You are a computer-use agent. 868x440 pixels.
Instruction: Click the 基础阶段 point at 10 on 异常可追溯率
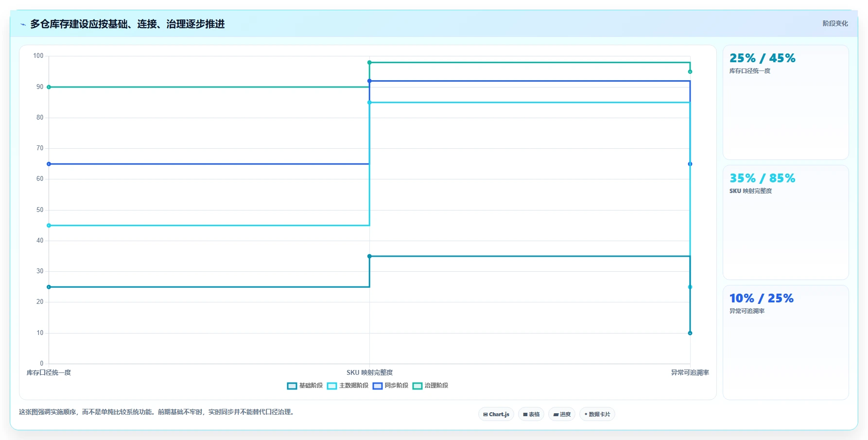(x=690, y=333)
